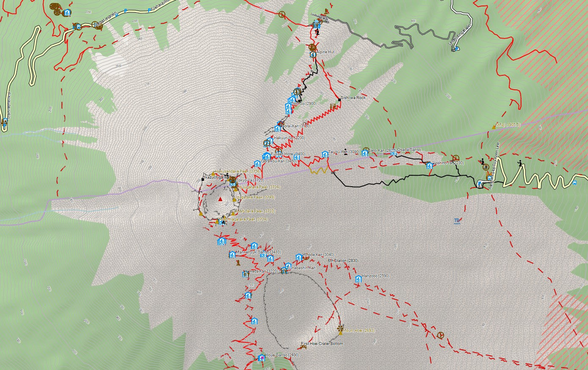Select the blue TR water marker

click(456, 221)
